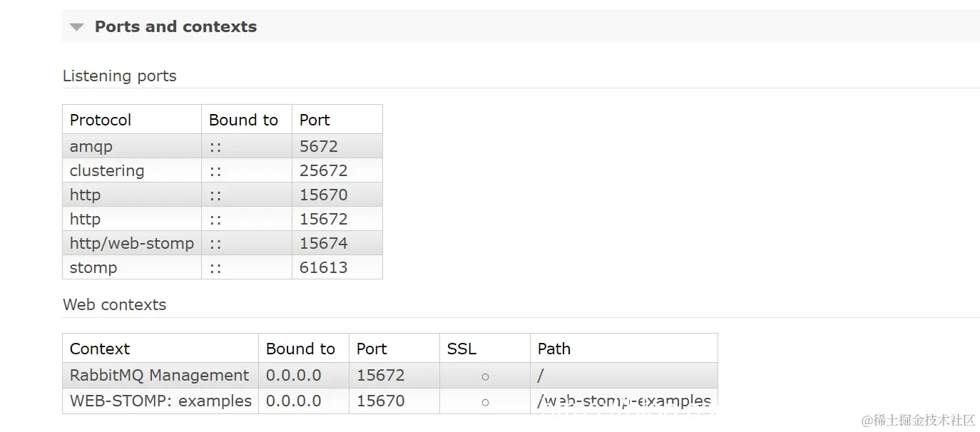Select the clustering protocol row
Image resolution: width=980 pixels, height=432 pixels.
223,170
